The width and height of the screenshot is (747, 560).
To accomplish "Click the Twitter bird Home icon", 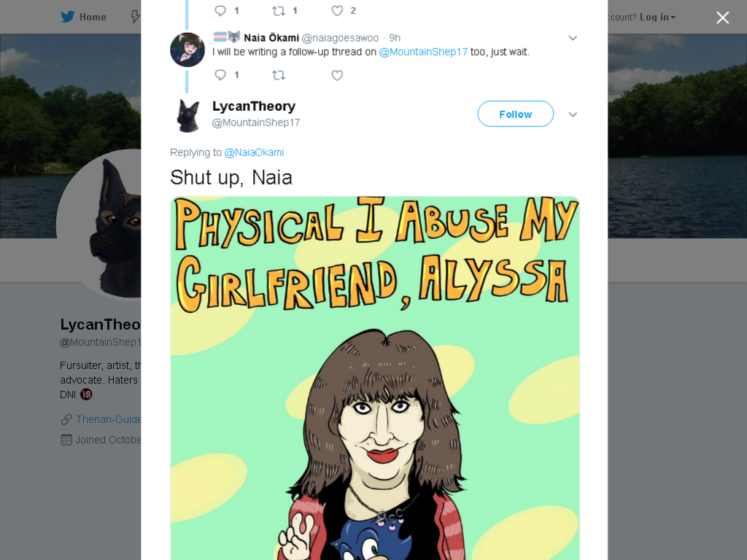I will pos(68,17).
